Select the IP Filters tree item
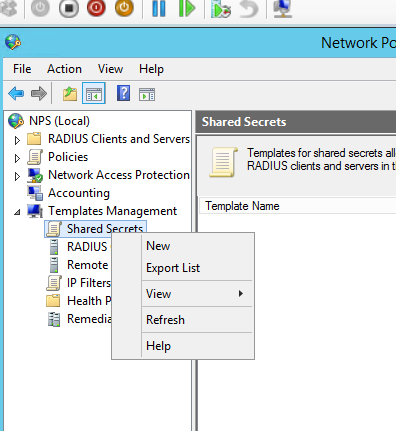 point(89,283)
